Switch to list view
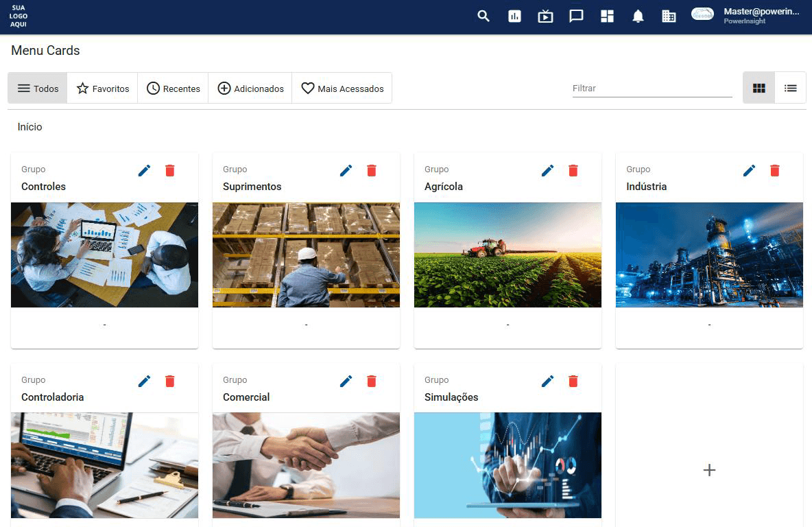812x527 pixels. point(790,88)
